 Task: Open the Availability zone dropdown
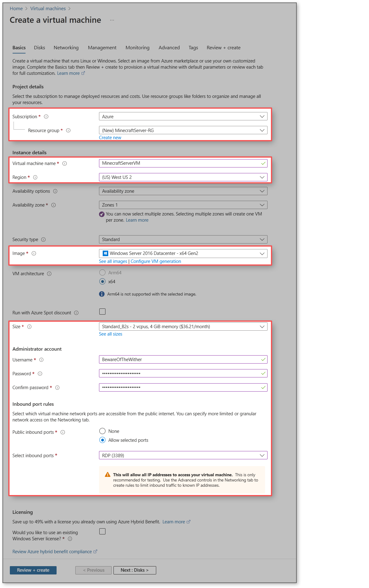tap(183, 205)
